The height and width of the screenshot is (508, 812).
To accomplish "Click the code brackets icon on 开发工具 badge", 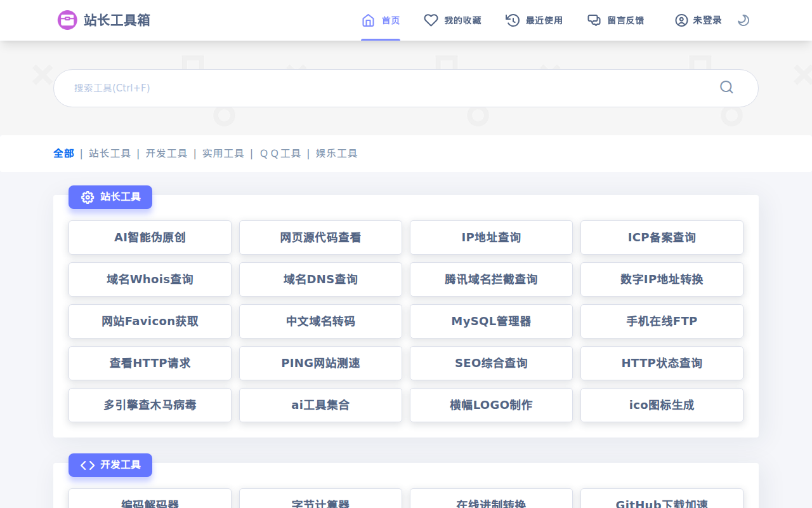I will [x=87, y=465].
